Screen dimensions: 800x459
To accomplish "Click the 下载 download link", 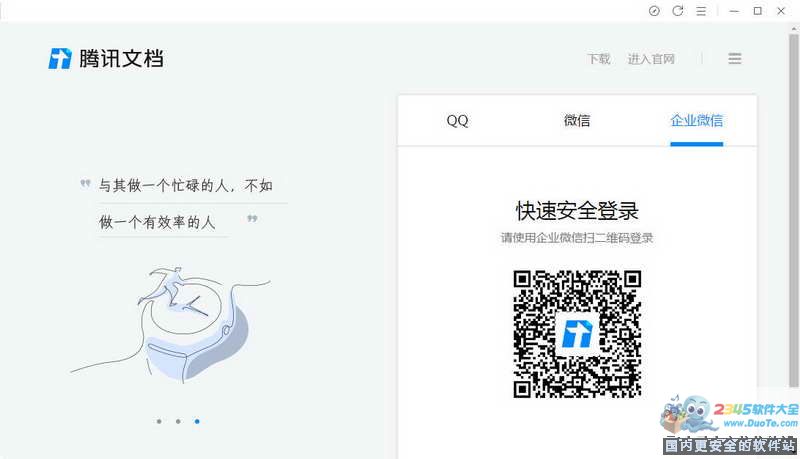I will pos(599,59).
